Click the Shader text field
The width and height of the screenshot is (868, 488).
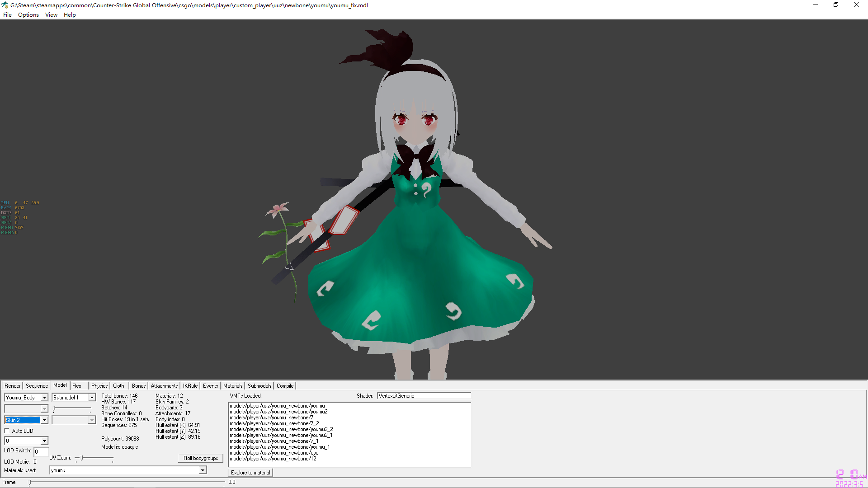[424, 396]
